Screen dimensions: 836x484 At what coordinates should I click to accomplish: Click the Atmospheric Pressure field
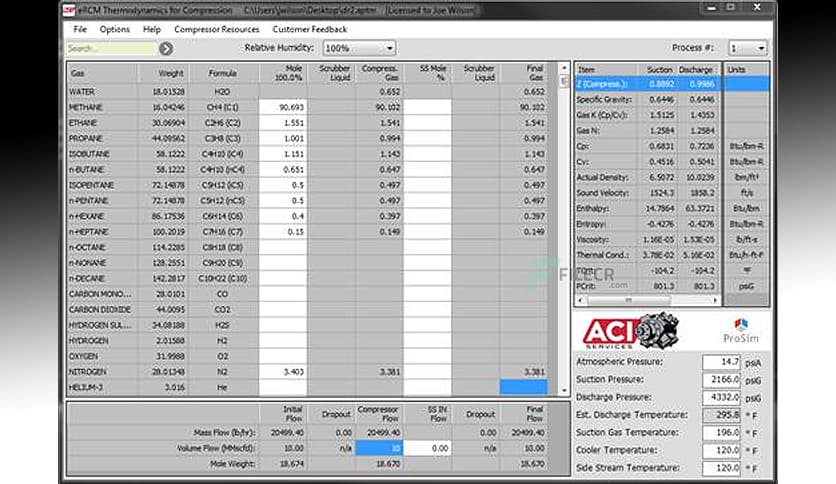click(721, 362)
